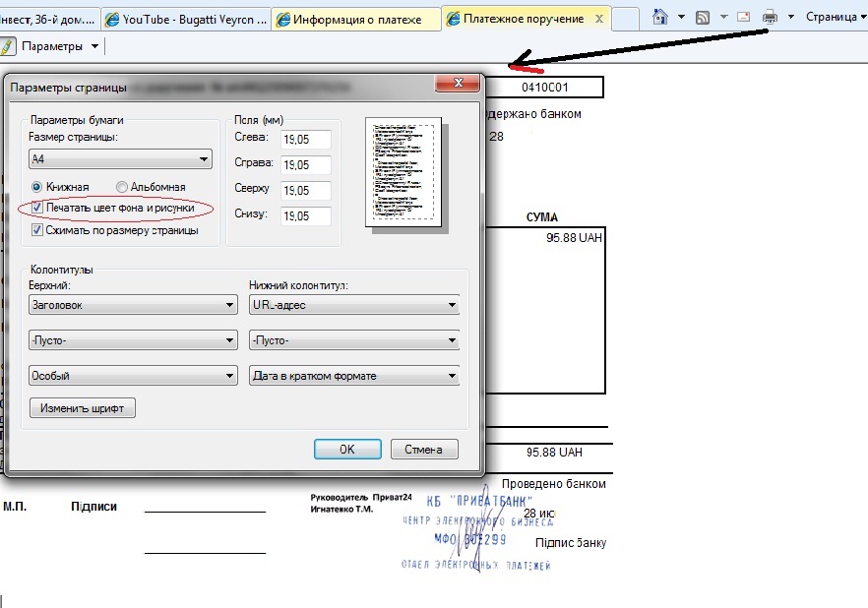Close the Платежное поручение tab
The image size is (868, 608).
[600, 19]
